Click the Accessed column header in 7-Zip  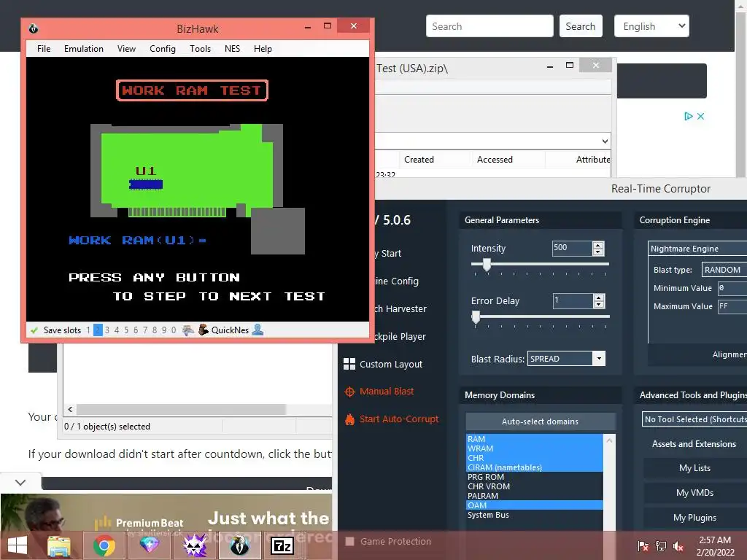(x=508, y=160)
